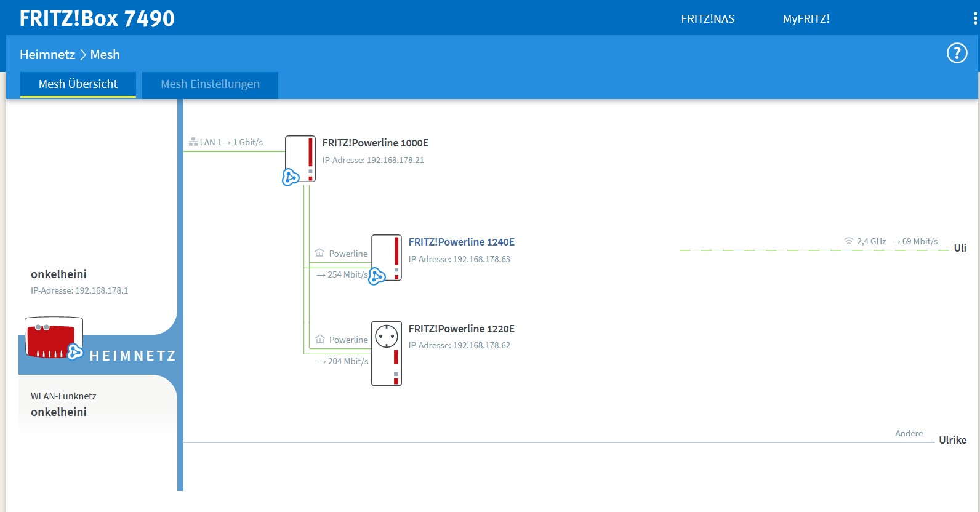Click the house icon by 254 Mbit/s Powerline
The height and width of the screenshot is (512, 980).
click(x=319, y=253)
